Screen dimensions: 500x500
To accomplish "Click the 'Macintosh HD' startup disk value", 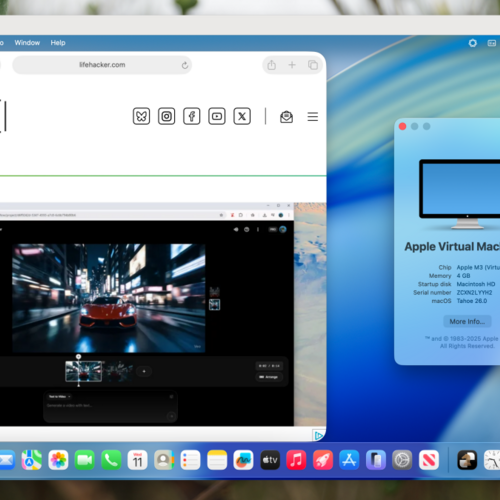I will click(476, 284).
